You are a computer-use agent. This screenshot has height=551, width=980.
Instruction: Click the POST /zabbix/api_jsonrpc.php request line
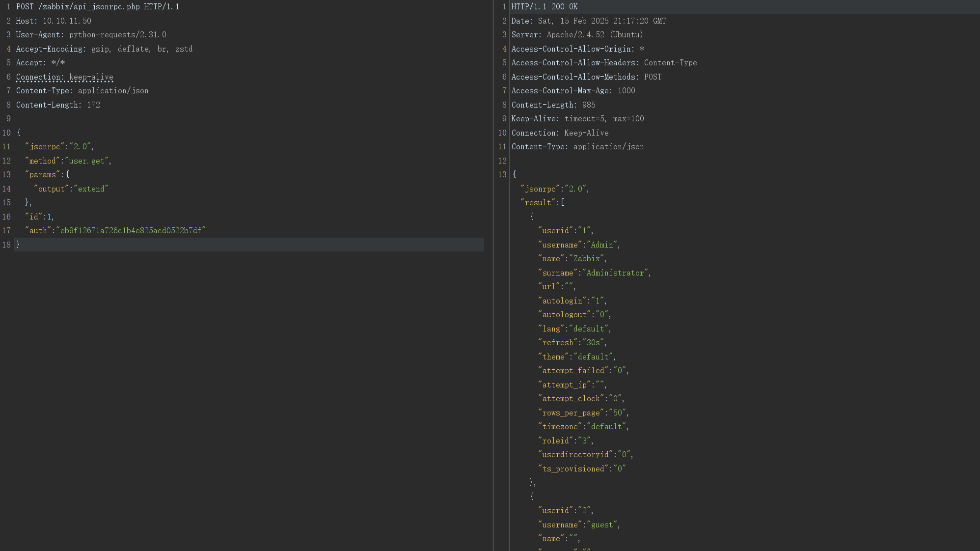[98, 7]
